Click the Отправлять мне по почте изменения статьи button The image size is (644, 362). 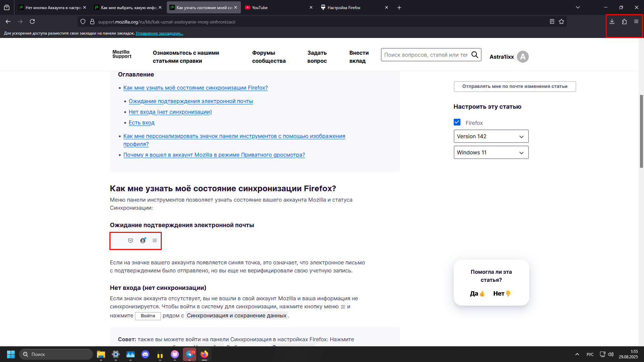tap(514, 87)
